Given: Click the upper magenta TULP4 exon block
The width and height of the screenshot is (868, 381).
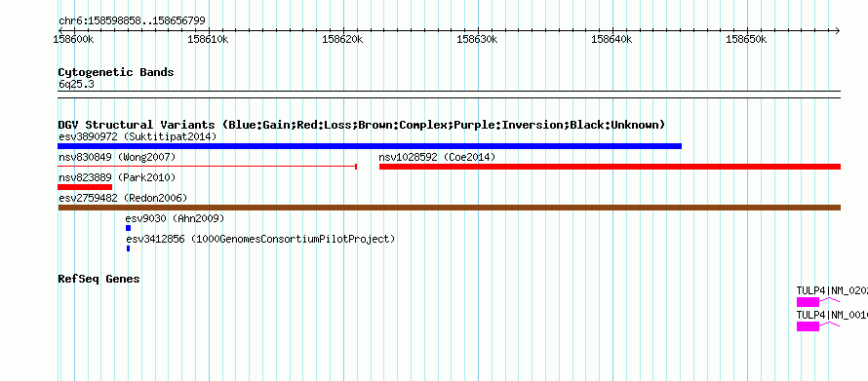Looking at the screenshot, I should coord(808,302).
